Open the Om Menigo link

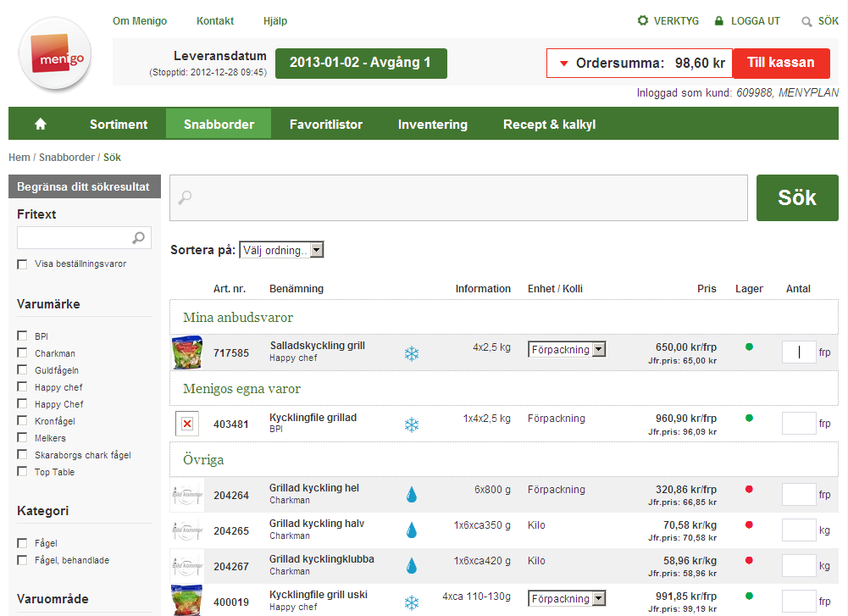[140, 21]
